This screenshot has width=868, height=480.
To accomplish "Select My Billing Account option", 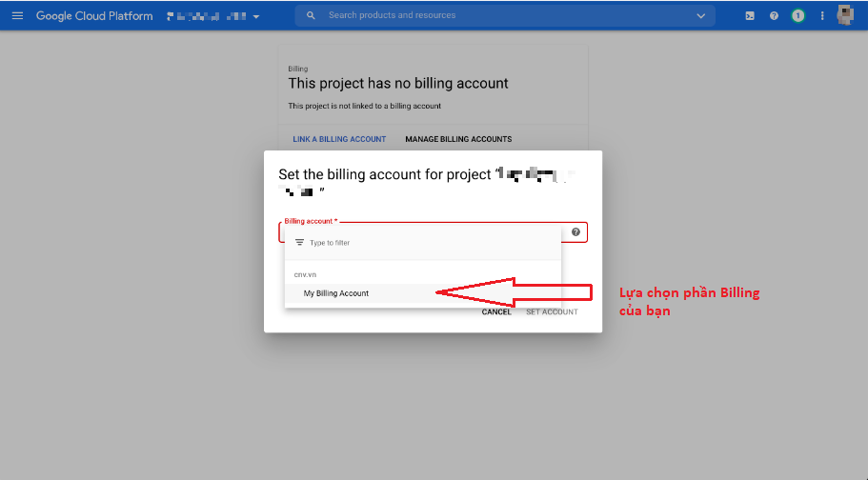I will pyautogui.click(x=423, y=293).
